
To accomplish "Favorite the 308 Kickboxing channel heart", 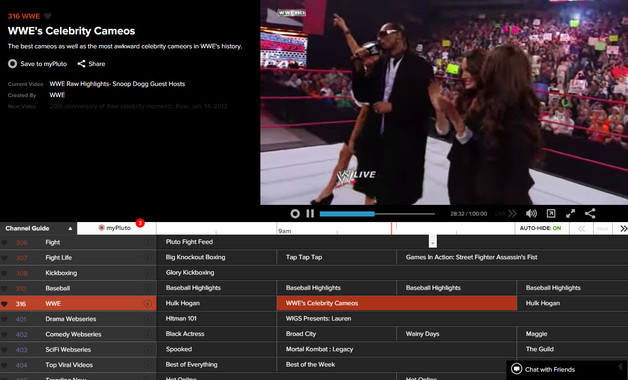I will (x=4, y=273).
